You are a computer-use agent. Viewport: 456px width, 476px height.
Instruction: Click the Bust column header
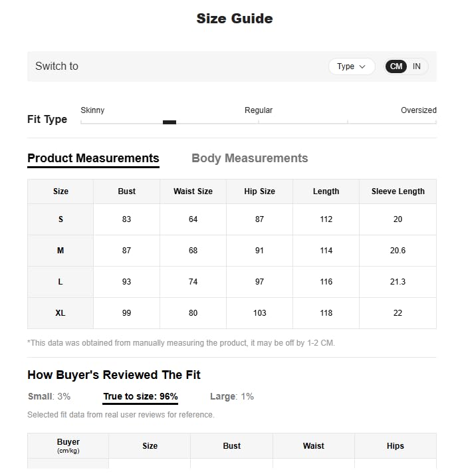pyautogui.click(x=126, y=191)
